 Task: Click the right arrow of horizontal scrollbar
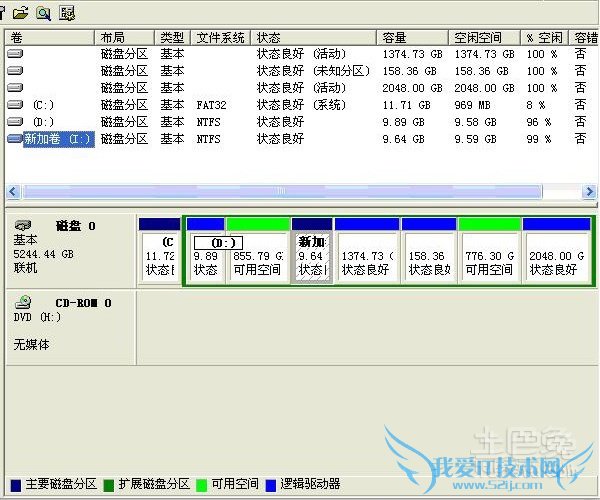pos(589,191)
